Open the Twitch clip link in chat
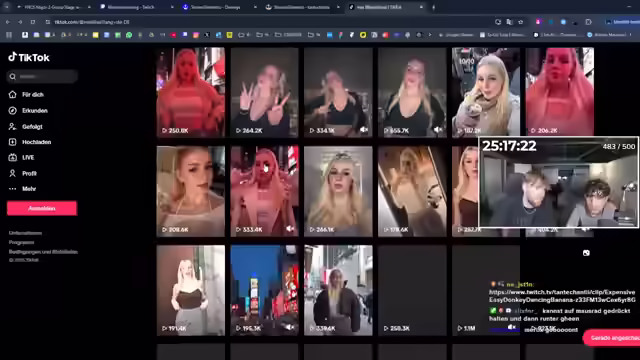The image size is (640, 360). [562, 296]
